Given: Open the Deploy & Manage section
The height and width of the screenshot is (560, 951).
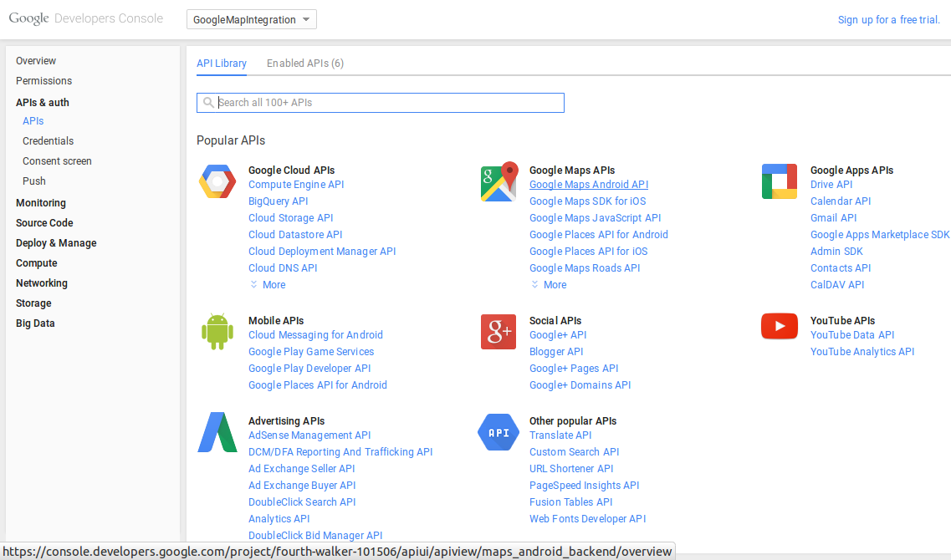Looking at the screenshot, I should click(56, 243).
